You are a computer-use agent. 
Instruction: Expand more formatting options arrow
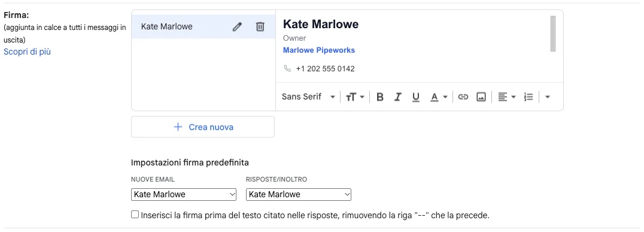(x=547, y=97)
